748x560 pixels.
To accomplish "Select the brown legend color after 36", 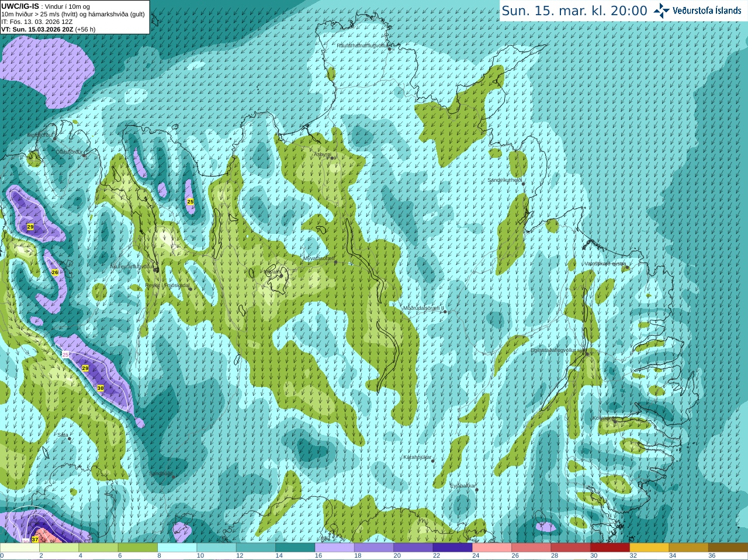I will (x=728, y=548).
